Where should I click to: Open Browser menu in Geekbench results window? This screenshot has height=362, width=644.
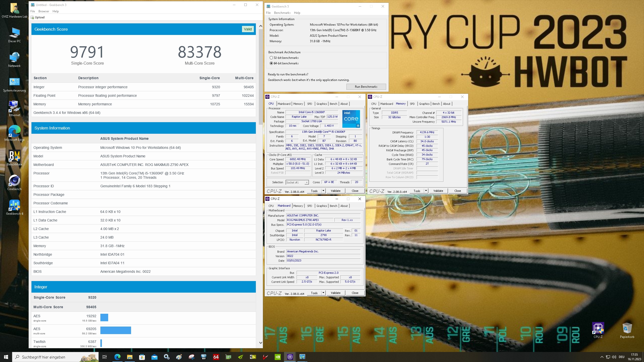(44, 11)
